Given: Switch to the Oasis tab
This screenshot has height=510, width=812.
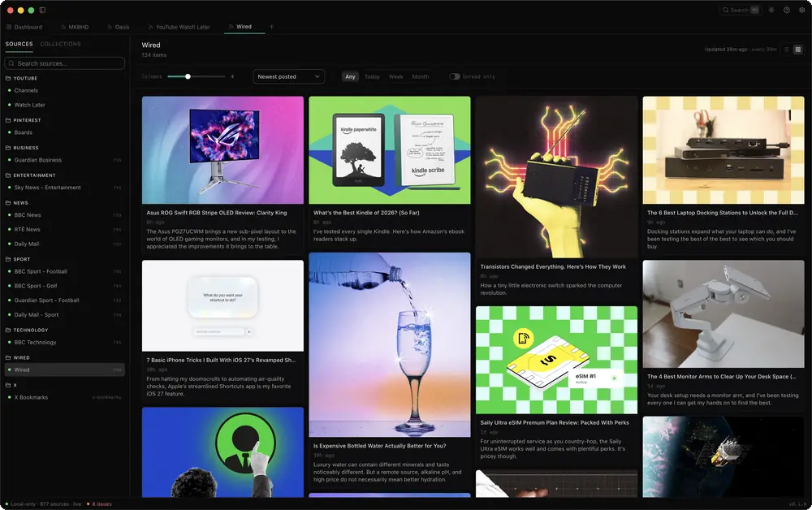Looking at the screenshot, I should (x=118, y=27).
